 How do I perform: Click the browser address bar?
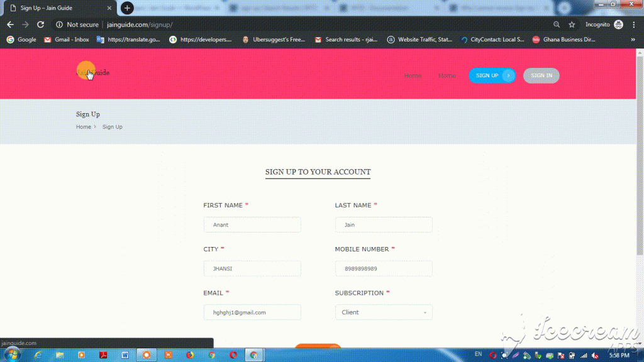pos(189,25)
